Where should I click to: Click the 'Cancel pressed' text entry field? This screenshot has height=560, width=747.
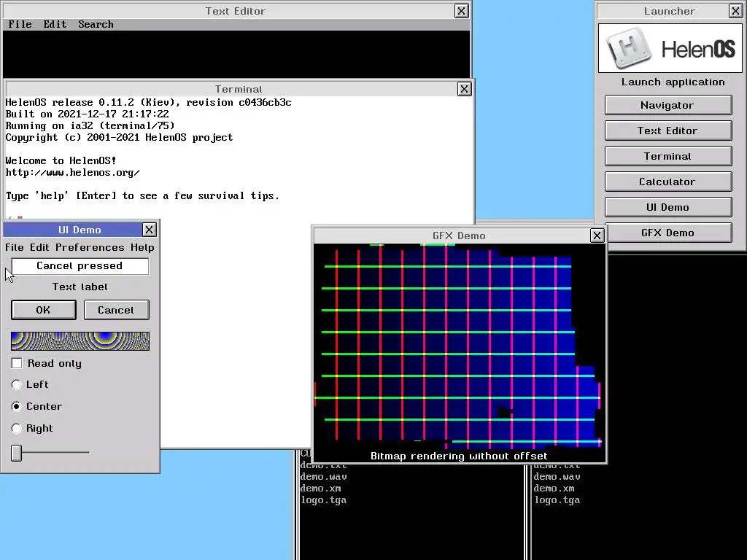pyautogui.click(x=80, y=265)
